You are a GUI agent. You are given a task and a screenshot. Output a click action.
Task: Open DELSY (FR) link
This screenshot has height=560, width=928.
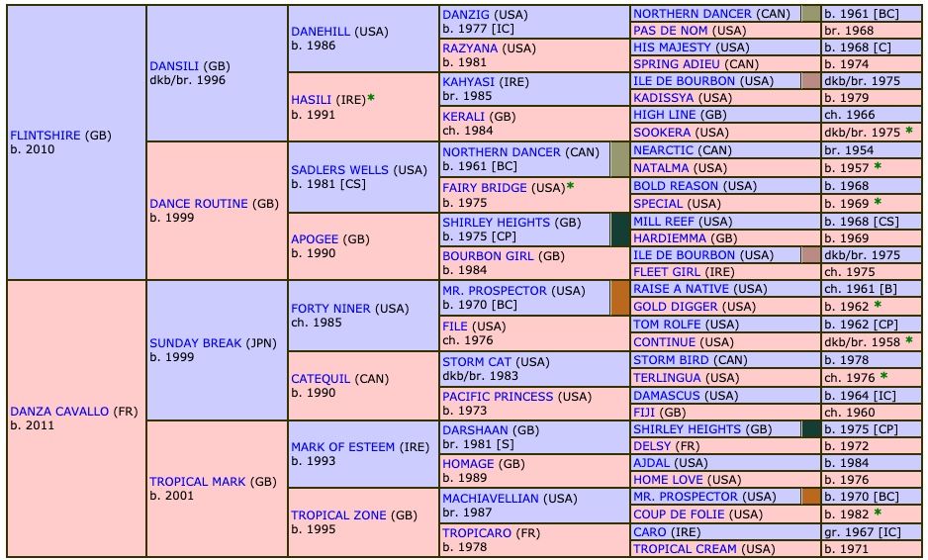click(x=652, y=446)
